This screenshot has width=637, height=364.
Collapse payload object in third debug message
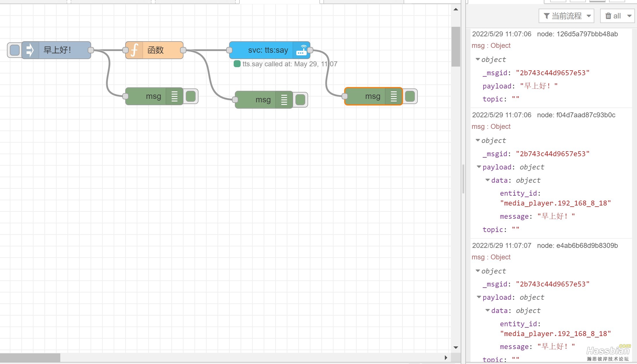click(x=479, y=297)
